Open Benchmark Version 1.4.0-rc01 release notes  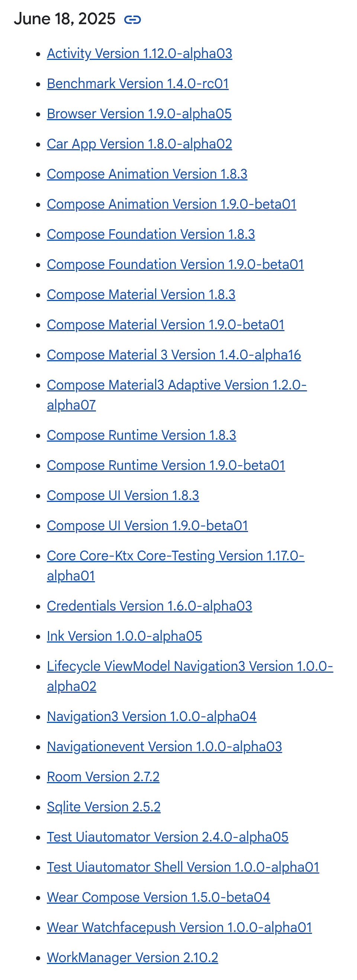(x=138, y=84)
